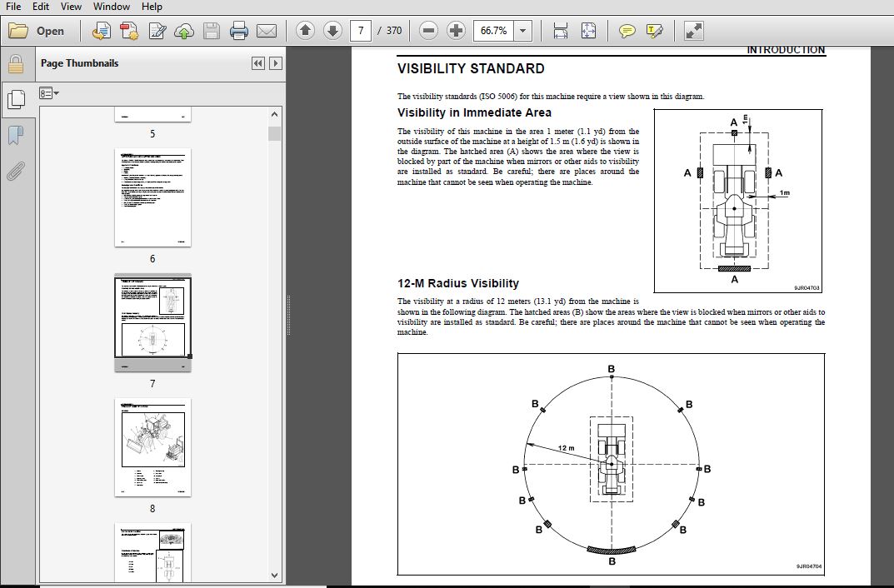Print the document with the printer icon
This screenshot has height=588, width=894.
[239, 31]
